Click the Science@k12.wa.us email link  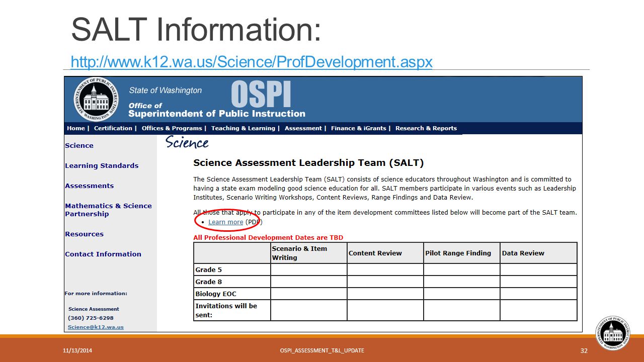(x=96, y=327)
